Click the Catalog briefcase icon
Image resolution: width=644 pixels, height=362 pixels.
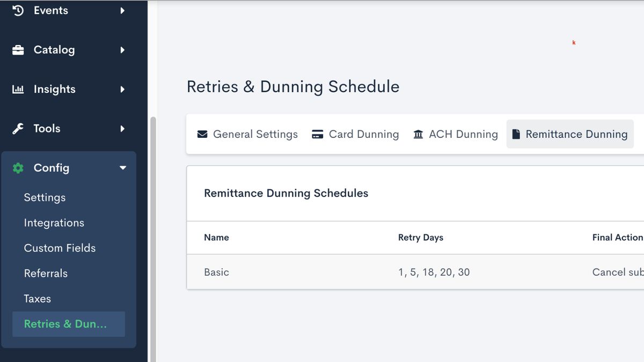click(18, 50)
